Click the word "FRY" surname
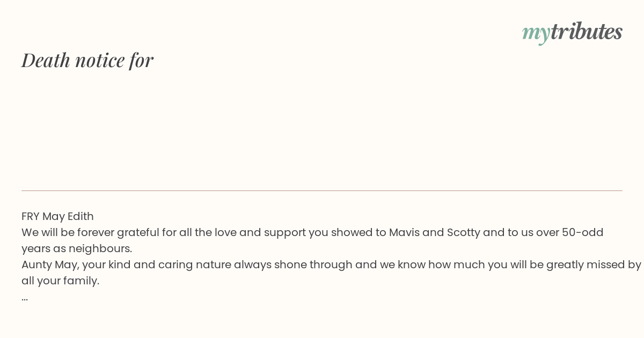The image size is (644, 338). tap(31, 216)
